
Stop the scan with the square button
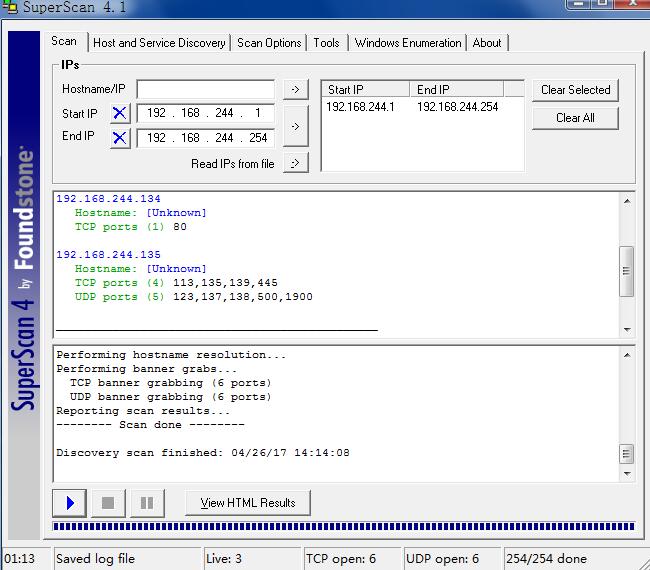(108, 503)
